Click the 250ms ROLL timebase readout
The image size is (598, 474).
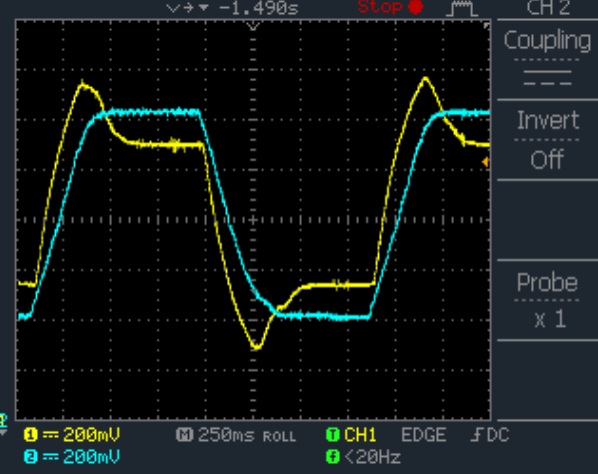[247, 435]
